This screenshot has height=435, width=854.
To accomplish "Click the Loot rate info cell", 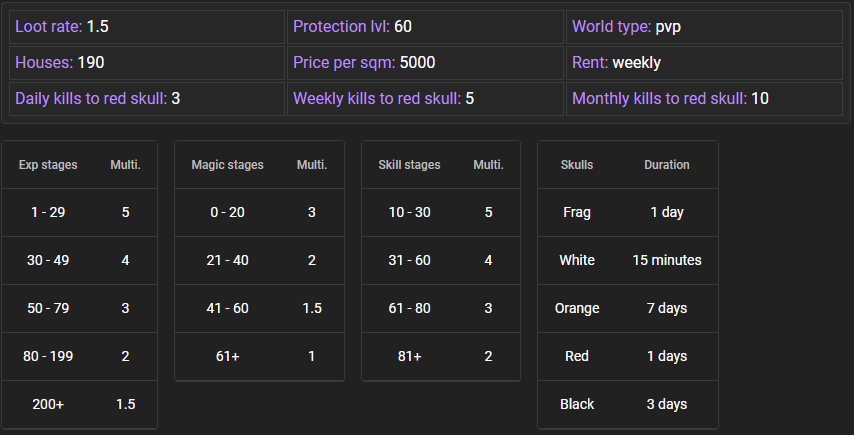I will click(x=147, y=26).
